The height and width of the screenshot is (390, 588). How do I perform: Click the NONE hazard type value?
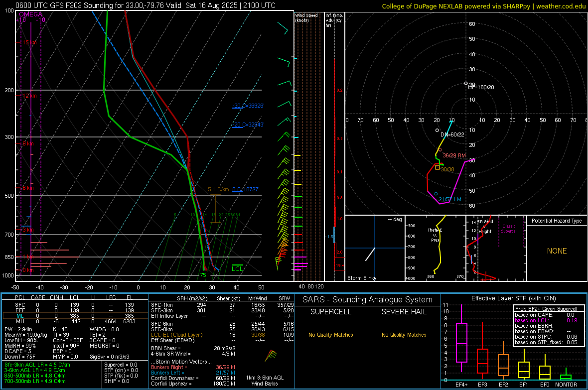tap(557, 251)
